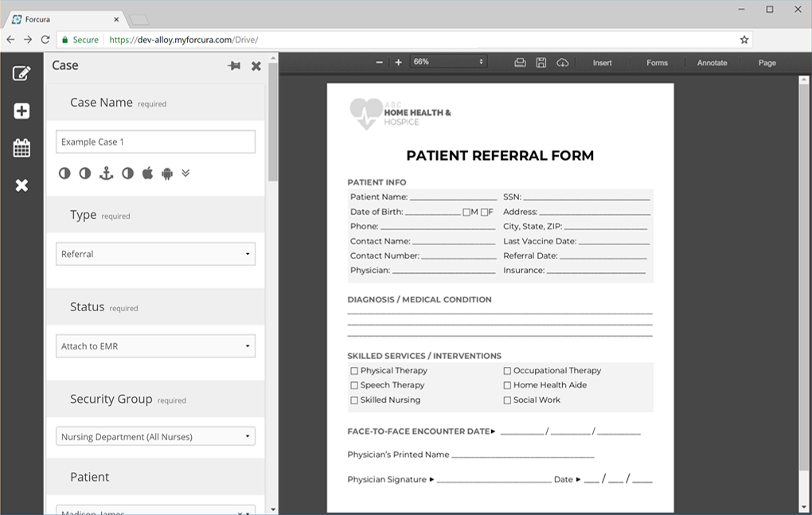Click the first half-circle icon under Case Name

pos(64,174)
